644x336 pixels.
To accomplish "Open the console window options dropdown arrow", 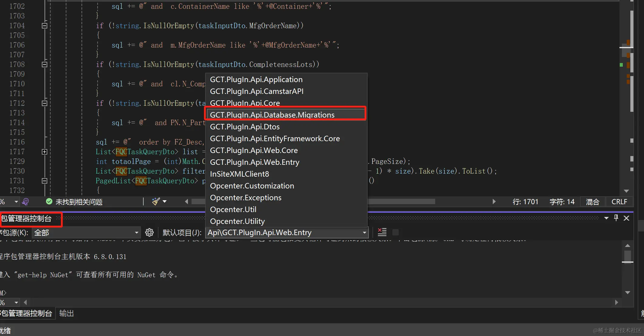I will tap(606, 218).
